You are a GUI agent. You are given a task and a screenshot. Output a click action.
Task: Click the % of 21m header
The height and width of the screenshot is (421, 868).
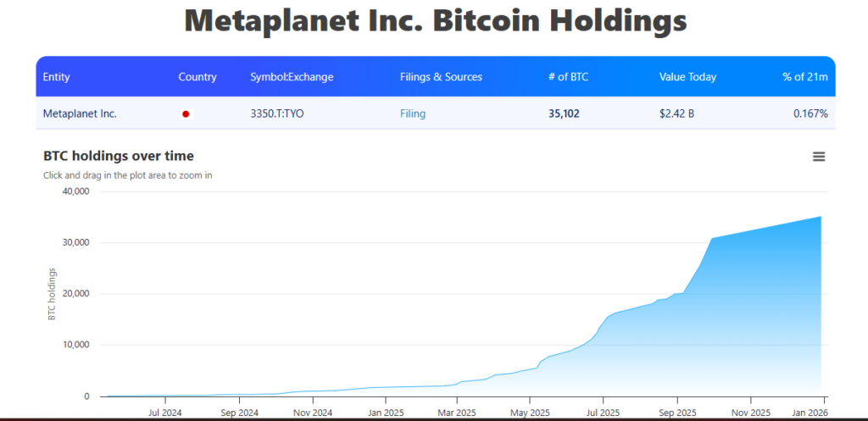(804, 77)
